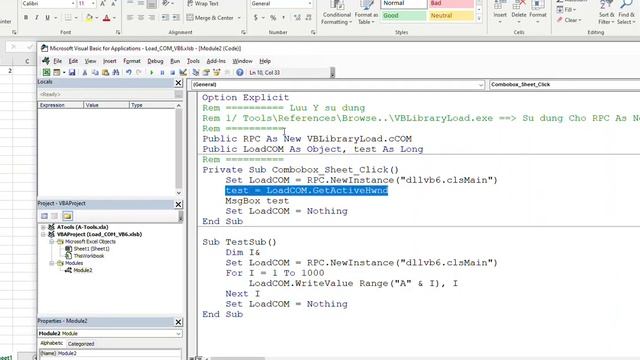Click the Paste icon in VBA toolbar
Viewport: 640px width, 360px height.
pos(105,73)
